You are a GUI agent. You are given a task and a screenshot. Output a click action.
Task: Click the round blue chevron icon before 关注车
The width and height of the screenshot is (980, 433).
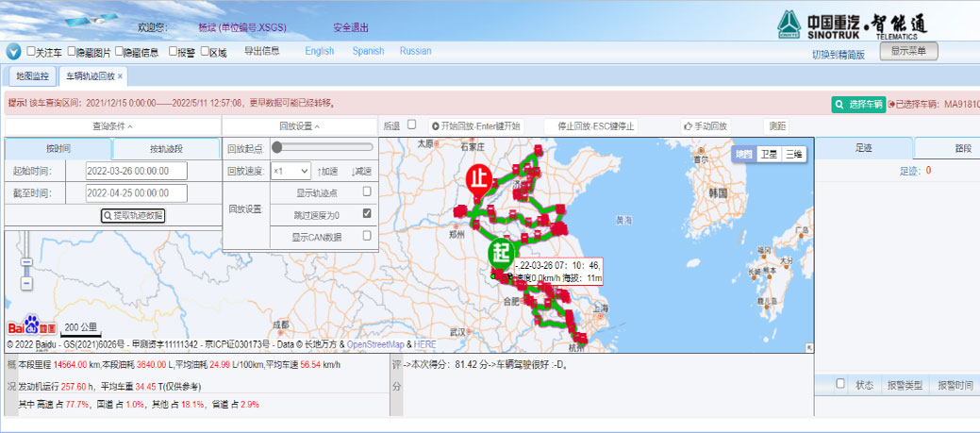[14, 52]
